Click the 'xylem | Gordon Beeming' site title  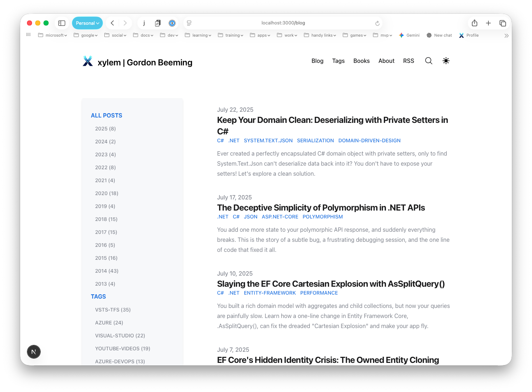pos(145,63)
